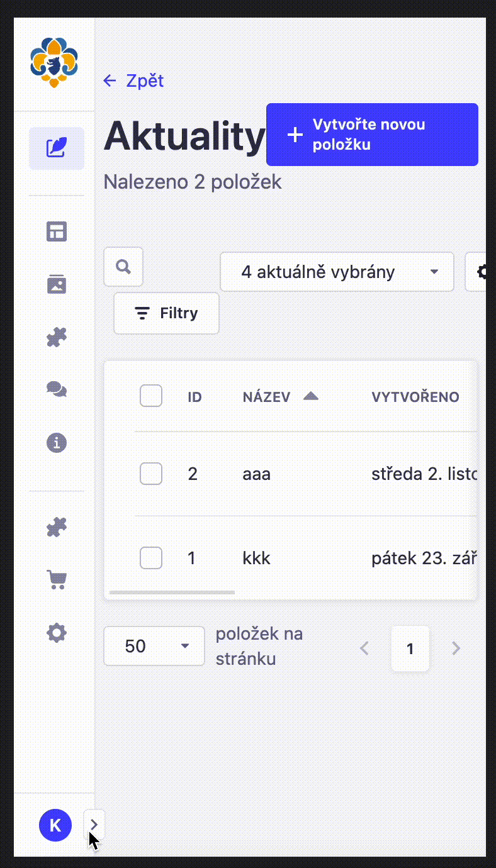
Task: Expand the sidebar with chevron arrow
Action: [94, 825]
